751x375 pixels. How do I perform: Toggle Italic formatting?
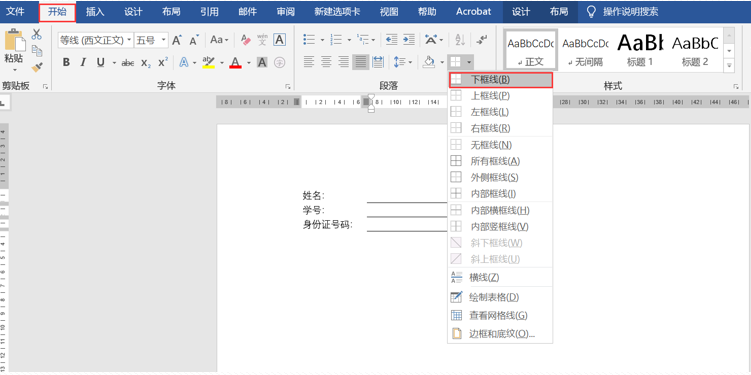pyautogui.click(x=83, y=62)
